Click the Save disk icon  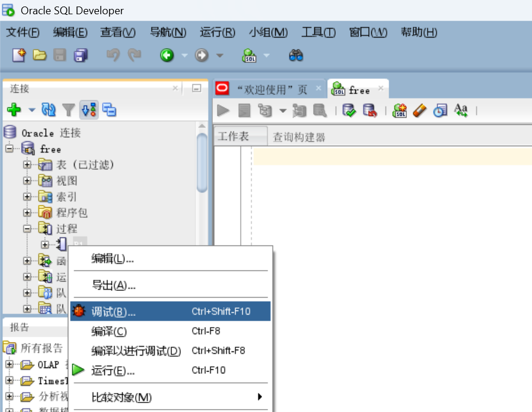(x=60, y=55)
